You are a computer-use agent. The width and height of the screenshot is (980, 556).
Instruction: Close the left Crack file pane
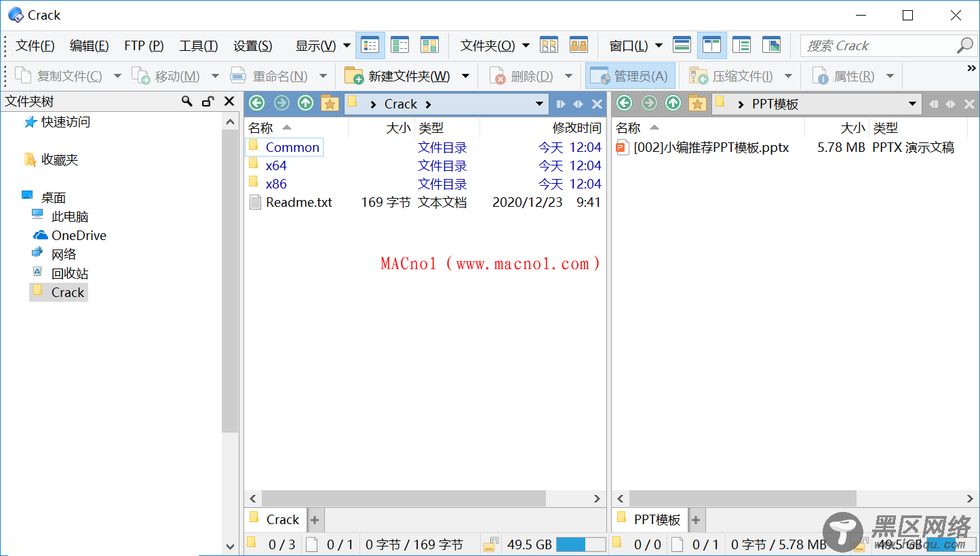pos(597,104)
